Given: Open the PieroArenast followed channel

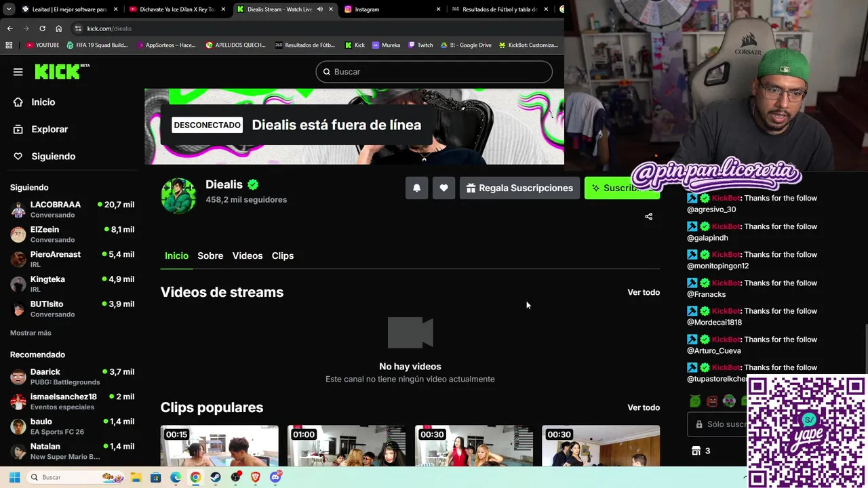Looking at the screenshot, I should 72,259.
